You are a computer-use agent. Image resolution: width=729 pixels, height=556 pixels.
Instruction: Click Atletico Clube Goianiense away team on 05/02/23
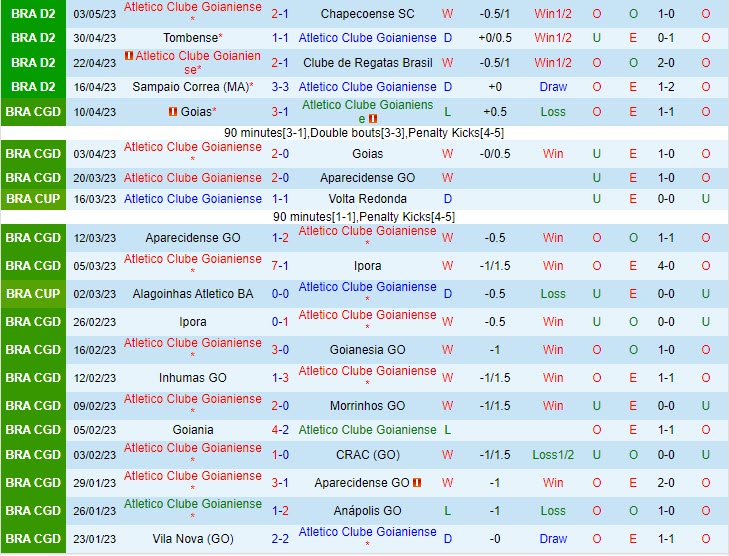[367, 430]
